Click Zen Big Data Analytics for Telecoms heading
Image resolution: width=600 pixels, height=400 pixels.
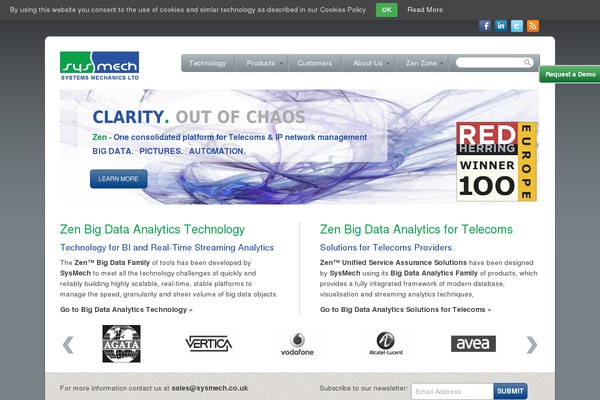416,229
